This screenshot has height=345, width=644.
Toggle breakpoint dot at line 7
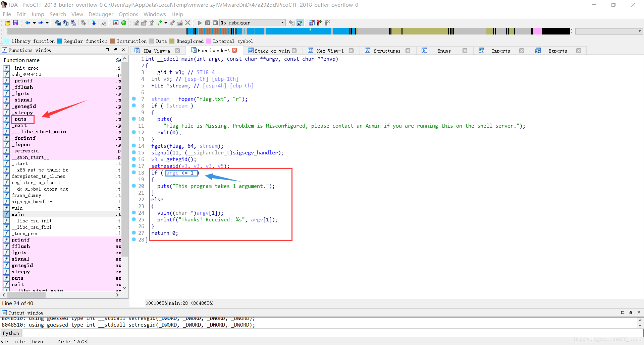134,99
